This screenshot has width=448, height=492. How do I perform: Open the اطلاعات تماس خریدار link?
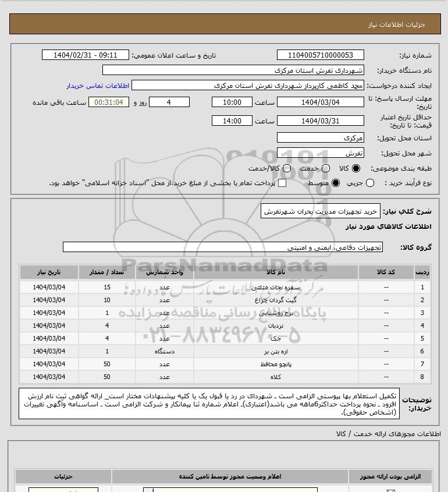[x=98, y=86]
